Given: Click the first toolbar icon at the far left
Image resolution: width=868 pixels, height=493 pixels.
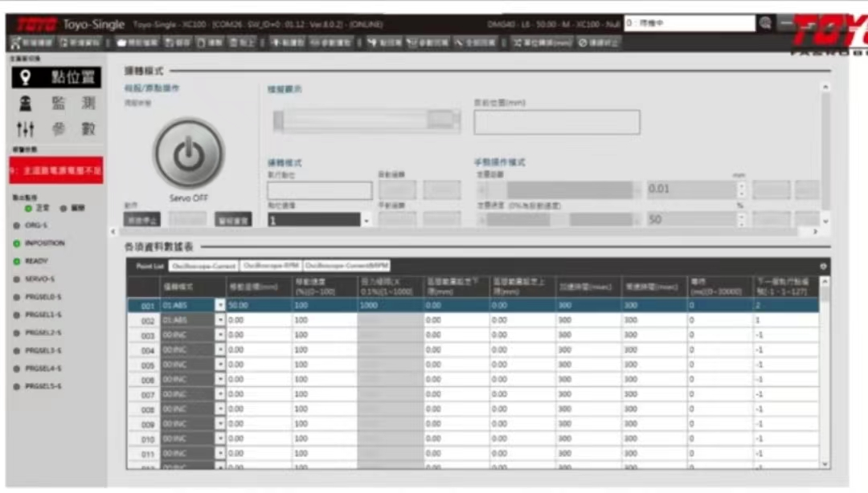Looking at the screenshot, I should pyautogui.click(x=32, y=42).
